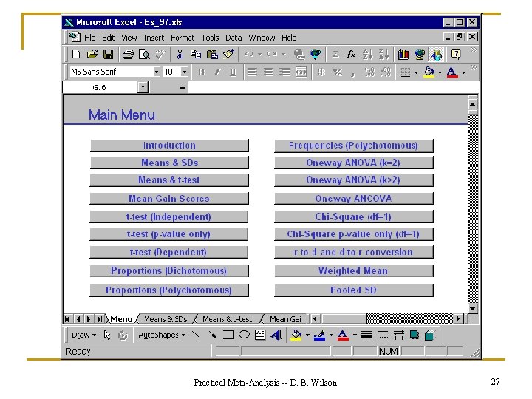Click the Sort Descending icon
This screenshot has height=399, width=532.
[x=384, y=54]
